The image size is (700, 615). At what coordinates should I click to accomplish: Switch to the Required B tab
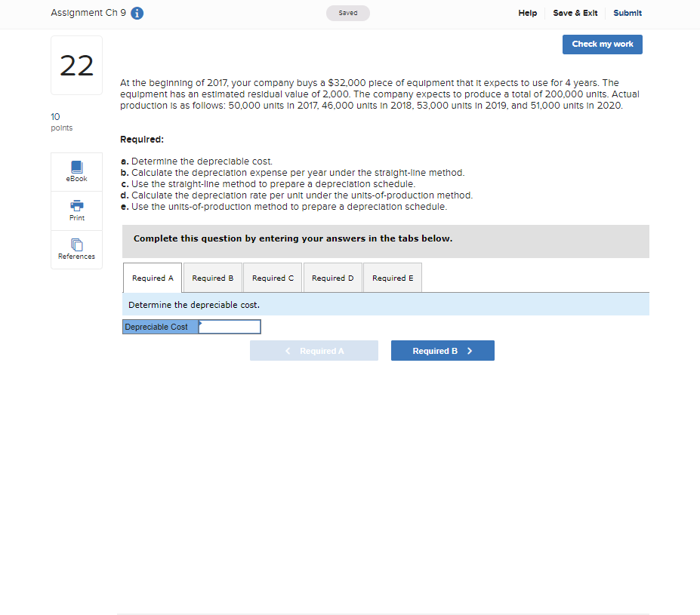coord(212,278)
